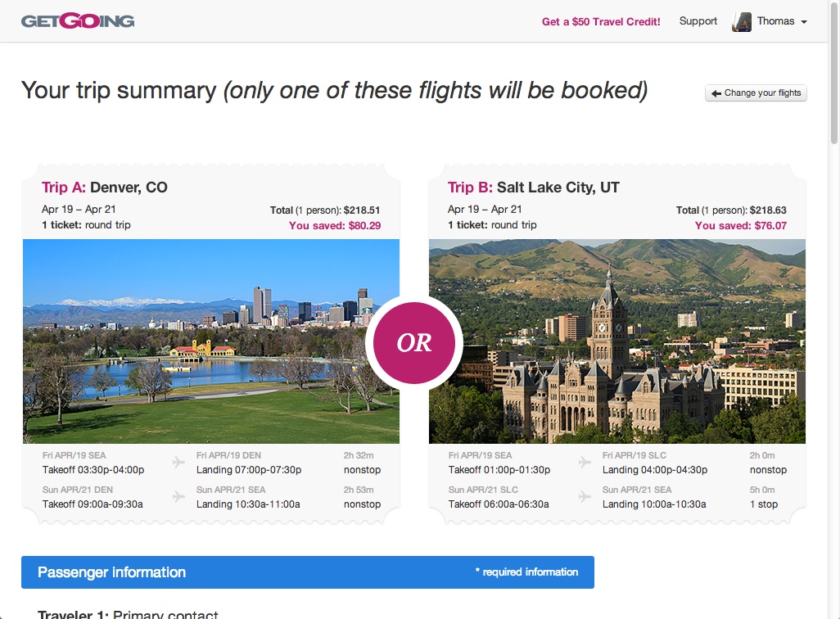Click the GetGoing logo
840x619 pixels.
click(x=78, y=21)
